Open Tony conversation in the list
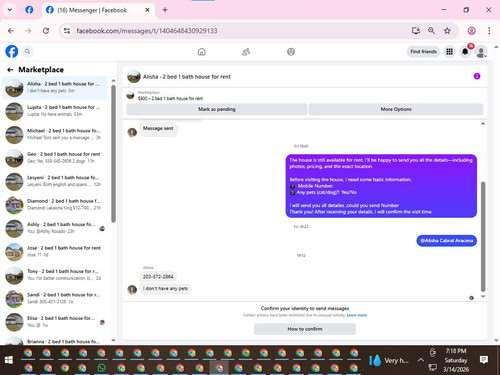Viewport: 500px width, 375px height. click(x=55, y=275)
